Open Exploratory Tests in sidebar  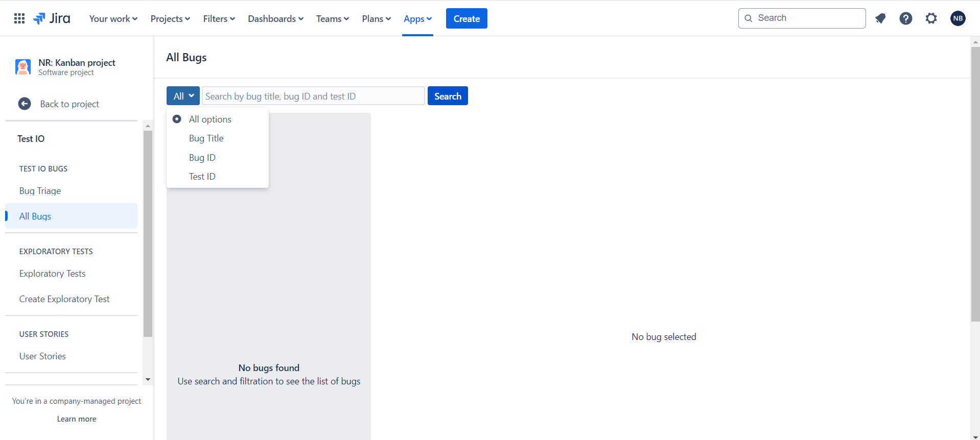[x=71, y=274]
